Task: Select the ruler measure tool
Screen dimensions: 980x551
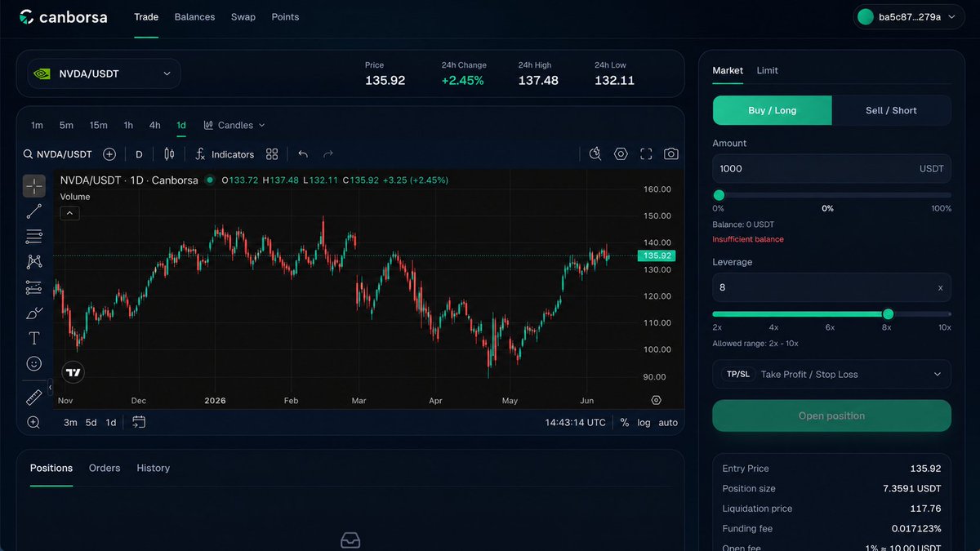Action: [x=34, y=398]
